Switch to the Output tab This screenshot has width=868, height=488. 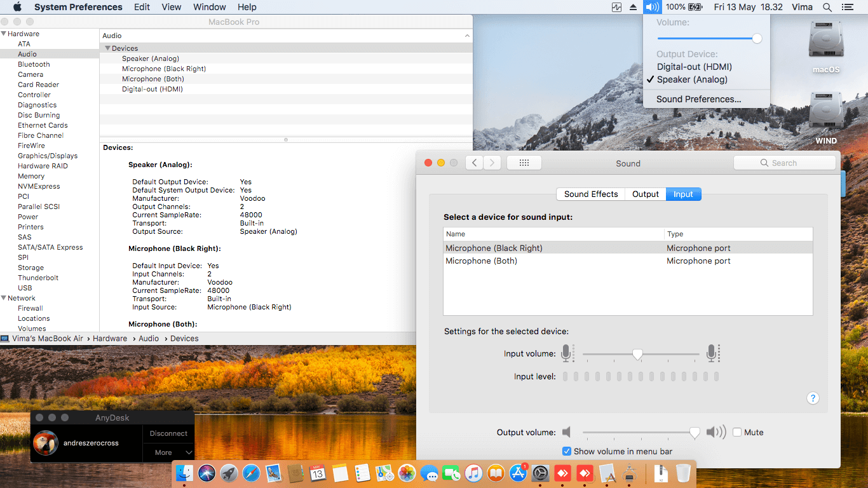click(645, 194)
